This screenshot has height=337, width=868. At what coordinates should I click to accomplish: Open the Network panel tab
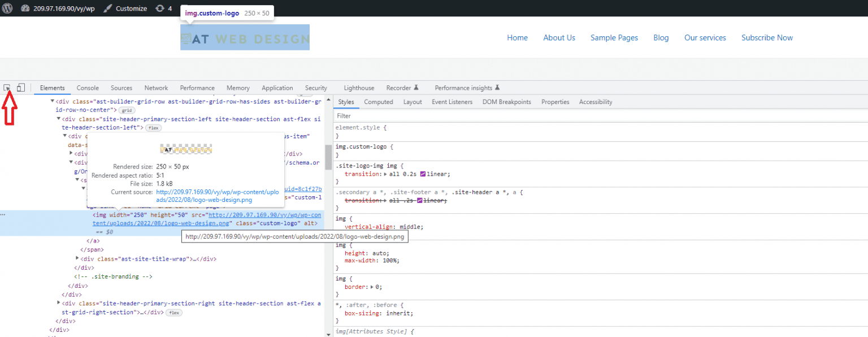(156, 88)
